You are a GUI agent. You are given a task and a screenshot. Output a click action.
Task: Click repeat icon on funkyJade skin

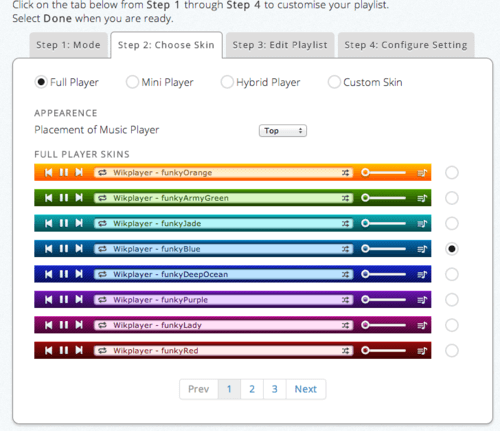102,223
